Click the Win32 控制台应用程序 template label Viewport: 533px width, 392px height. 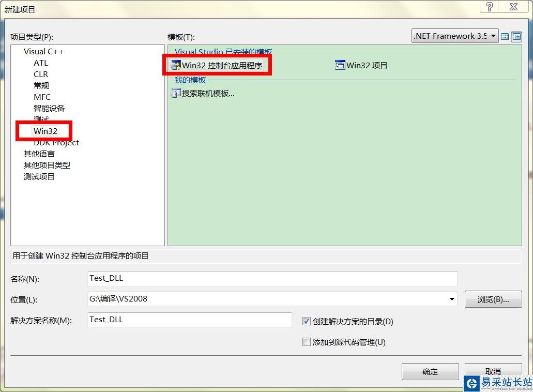pos(222,65)
